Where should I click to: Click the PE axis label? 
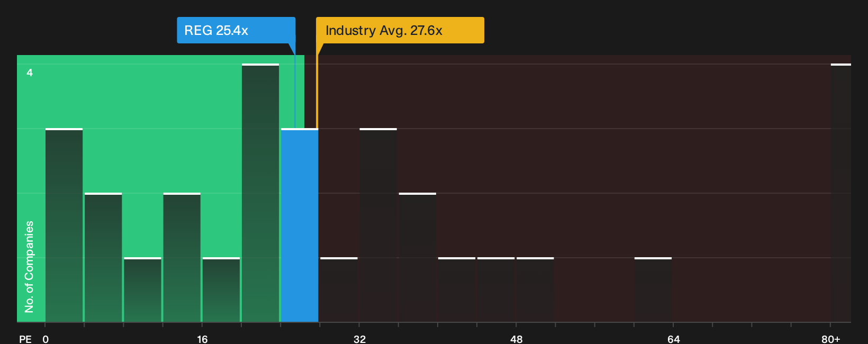coord(25,339)
